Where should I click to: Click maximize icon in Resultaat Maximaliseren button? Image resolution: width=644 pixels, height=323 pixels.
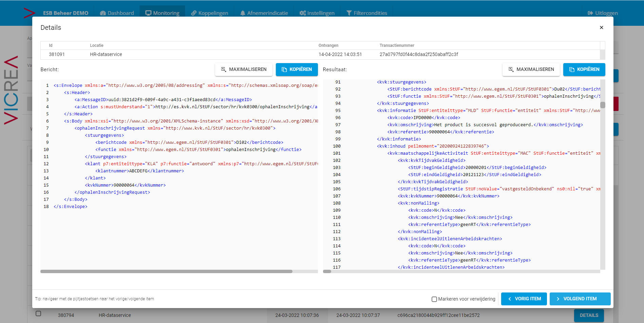[511, 69]
